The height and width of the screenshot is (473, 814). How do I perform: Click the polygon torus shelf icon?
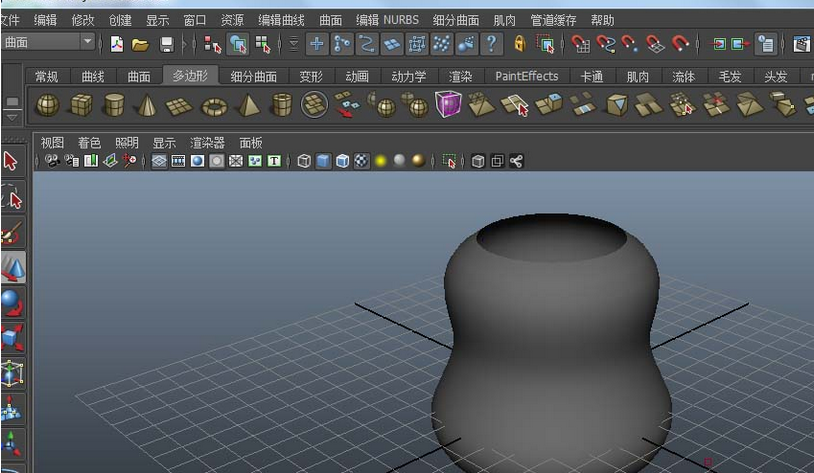[214, 105]
